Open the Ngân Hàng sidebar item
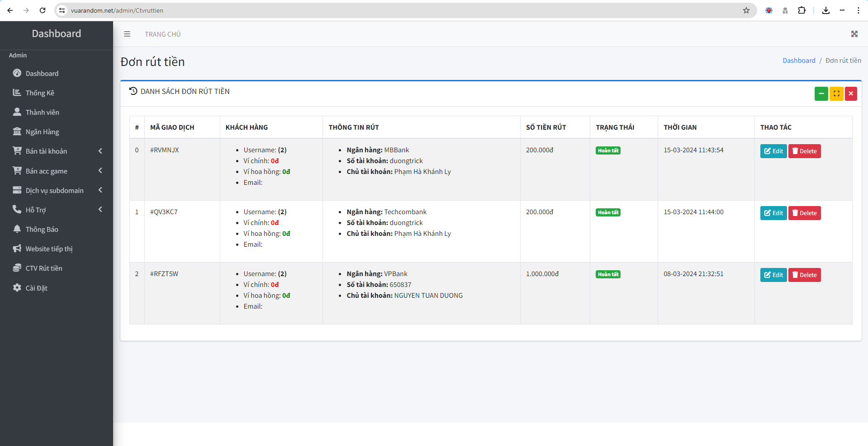The height and width of the screenshot is (446, 868). coord(42,132)
